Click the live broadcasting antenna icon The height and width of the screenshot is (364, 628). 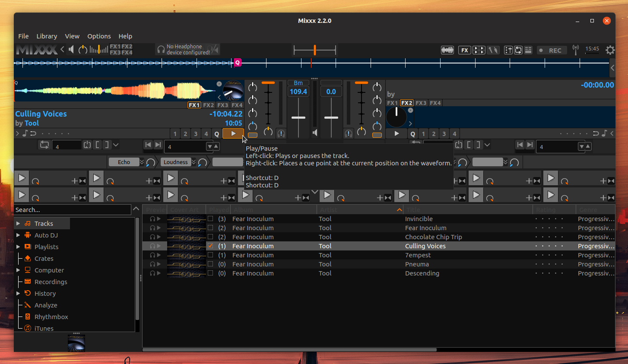(x=575, y=50)
